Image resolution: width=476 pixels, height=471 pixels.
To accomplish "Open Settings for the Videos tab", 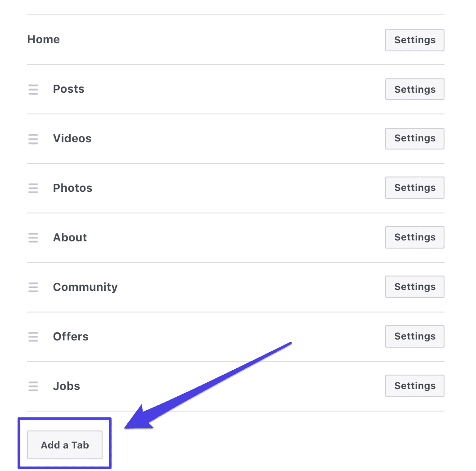I will coord(414,139).
